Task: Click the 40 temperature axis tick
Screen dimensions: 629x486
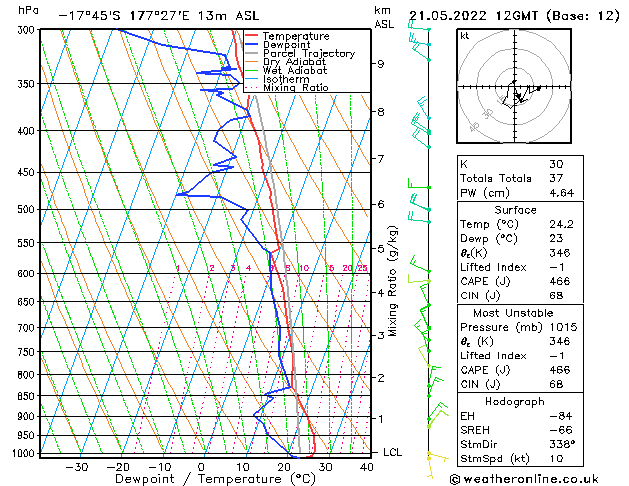Action: pyautogui.click(x=367, y=467)
